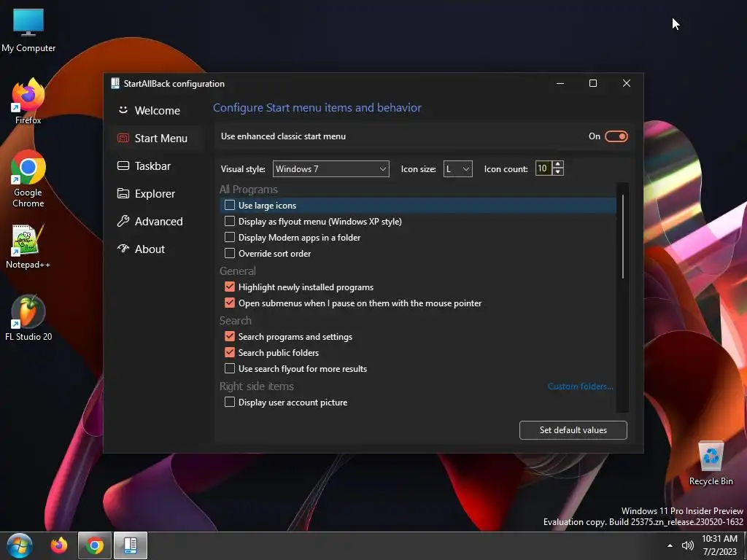The width and height of the screenshot is (747, 560).
Task: Open the Visual style dropdown
Action: point(330,168)
